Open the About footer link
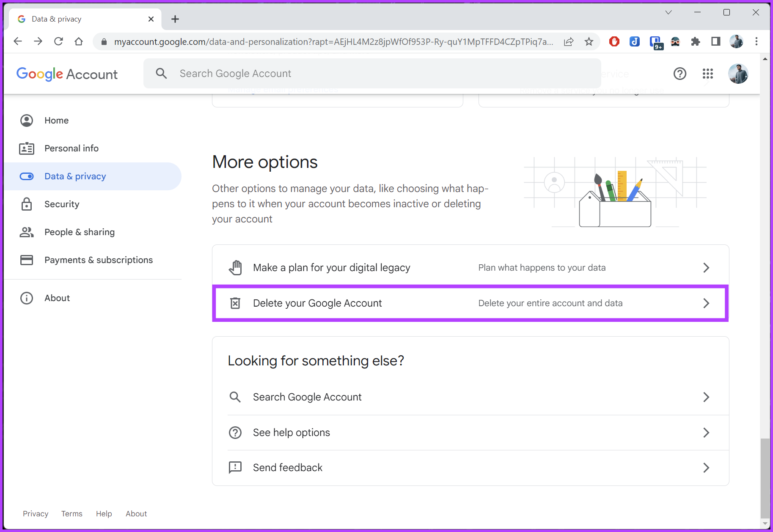Screen dimensions: 773x532 click(x=136, y=514)
